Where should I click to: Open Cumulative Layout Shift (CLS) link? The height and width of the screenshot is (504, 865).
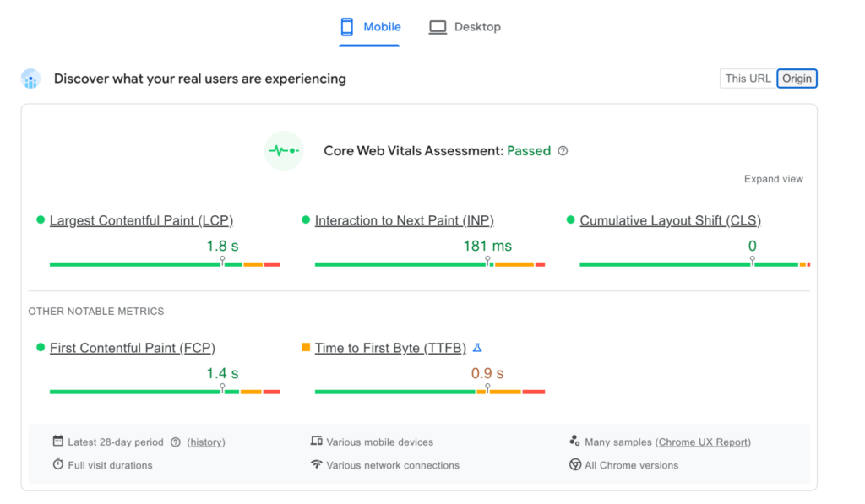[x=670, y=220]
